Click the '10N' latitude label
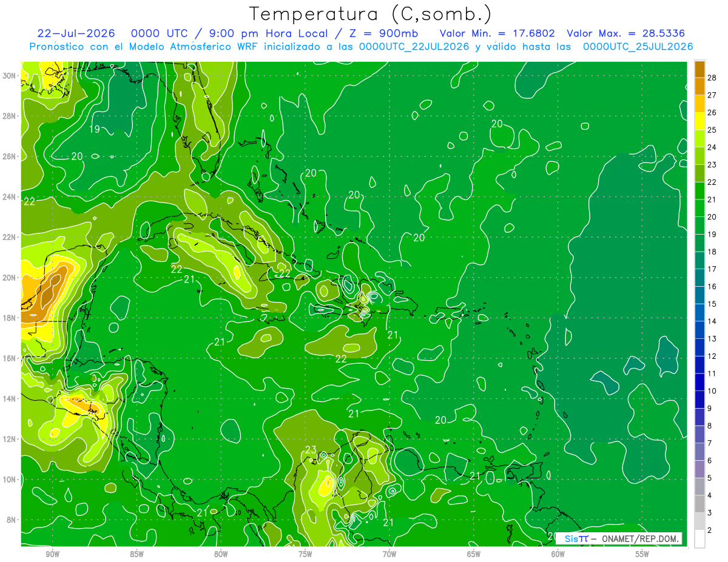728x562 pixels. coord(10,479)
